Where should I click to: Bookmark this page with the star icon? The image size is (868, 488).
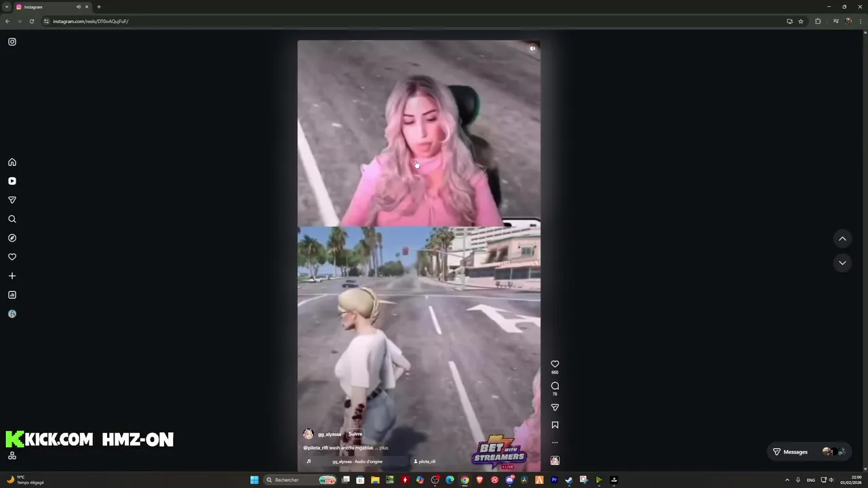pyautogui.click(x=801, y=21)
